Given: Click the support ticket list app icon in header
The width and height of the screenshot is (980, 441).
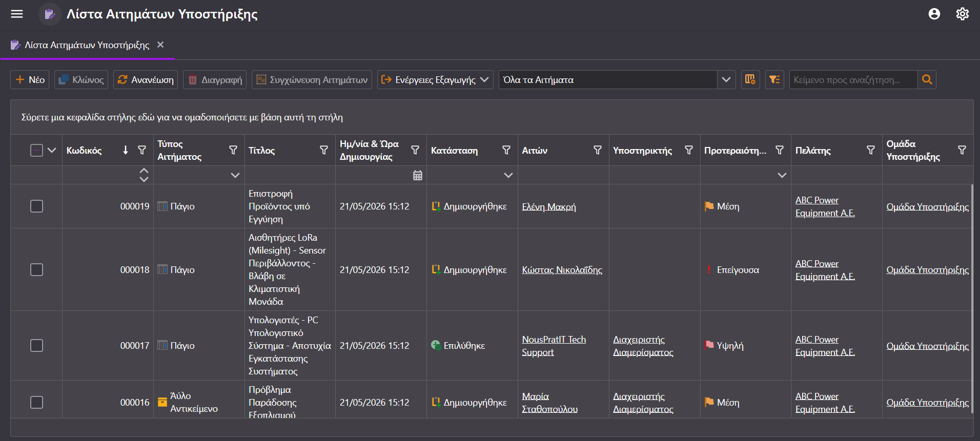Looking at the screenshot, I should click(50, 14).
